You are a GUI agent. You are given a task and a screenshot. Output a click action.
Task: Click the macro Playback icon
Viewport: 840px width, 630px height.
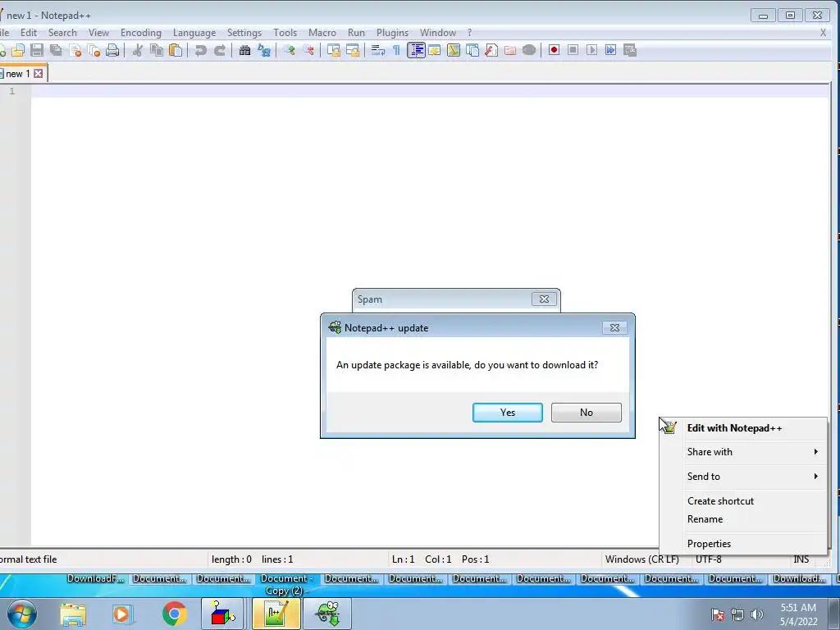[x=591, y=50]
